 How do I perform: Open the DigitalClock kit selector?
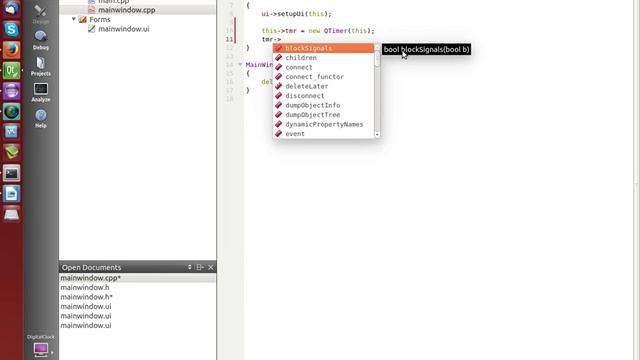[40, 346]
